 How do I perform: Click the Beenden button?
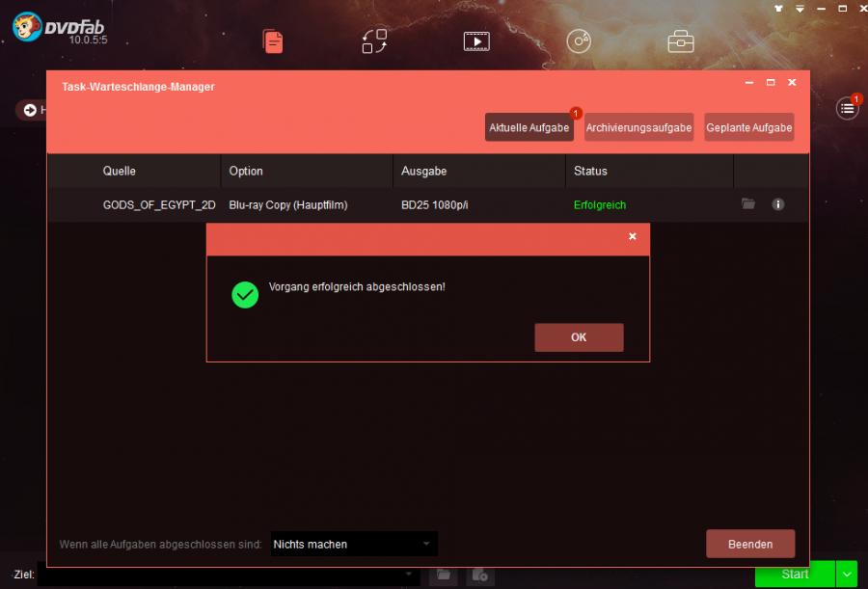(x=750, y=544)
